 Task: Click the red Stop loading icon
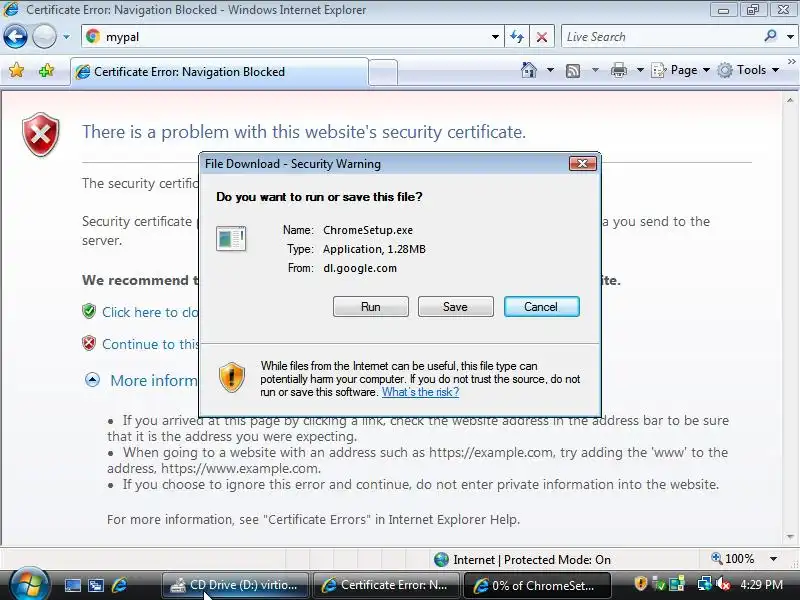(x=542, y=37)
